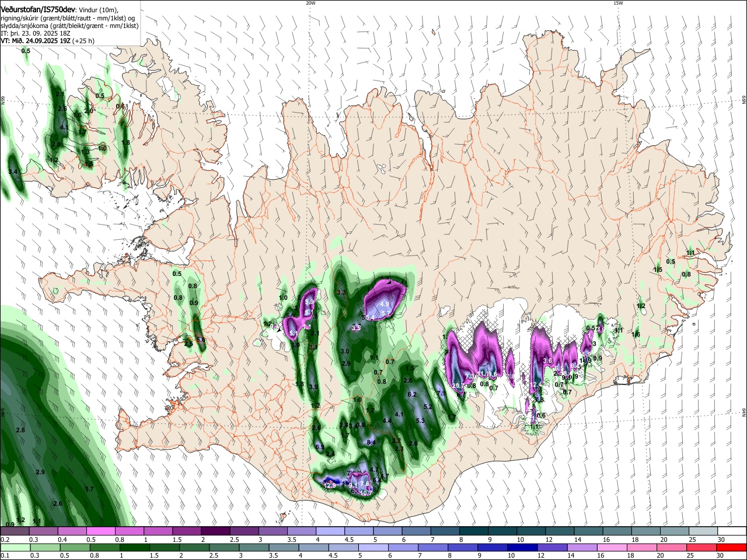
Task: Click the '6.2' value in the southern rain band
Action: coord(412,394)
